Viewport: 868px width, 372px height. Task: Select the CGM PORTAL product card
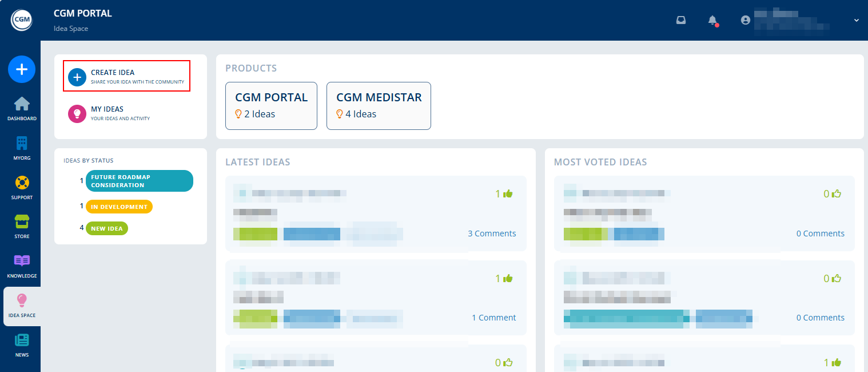[x=271, y=106]
